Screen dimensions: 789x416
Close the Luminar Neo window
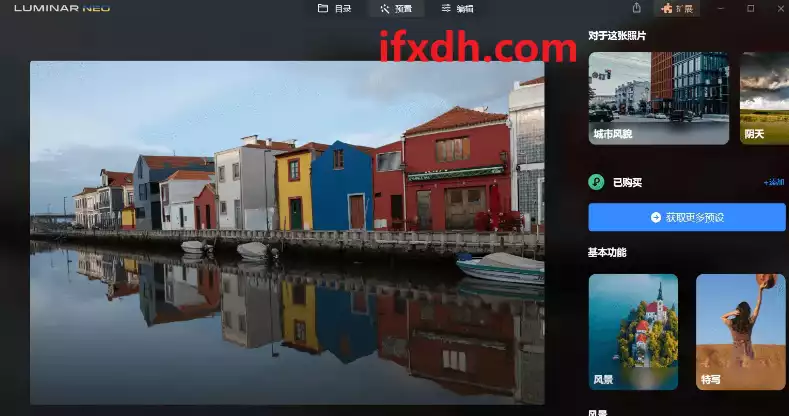[x=777, y=8]
